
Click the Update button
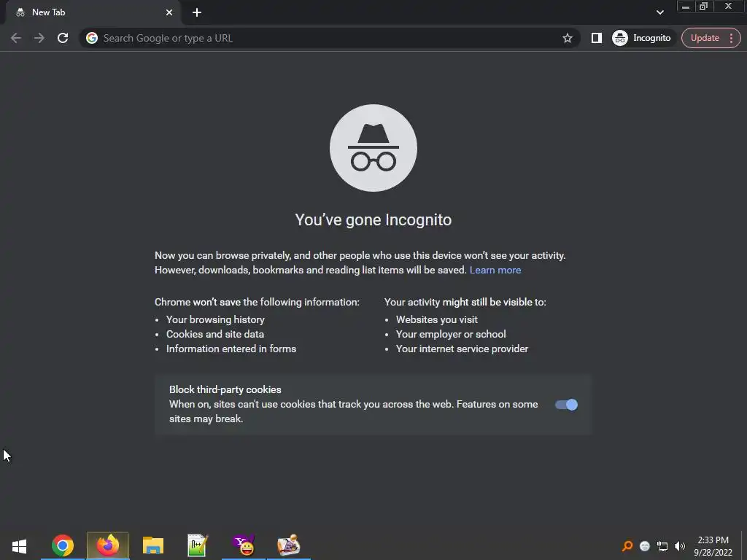point(705,38)
